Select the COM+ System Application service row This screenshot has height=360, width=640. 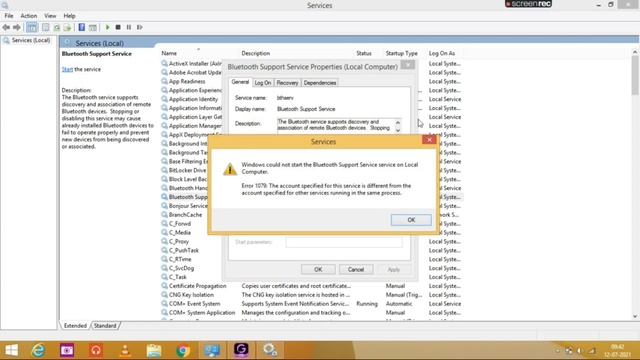pyautogui.click(x=312, y=313)
